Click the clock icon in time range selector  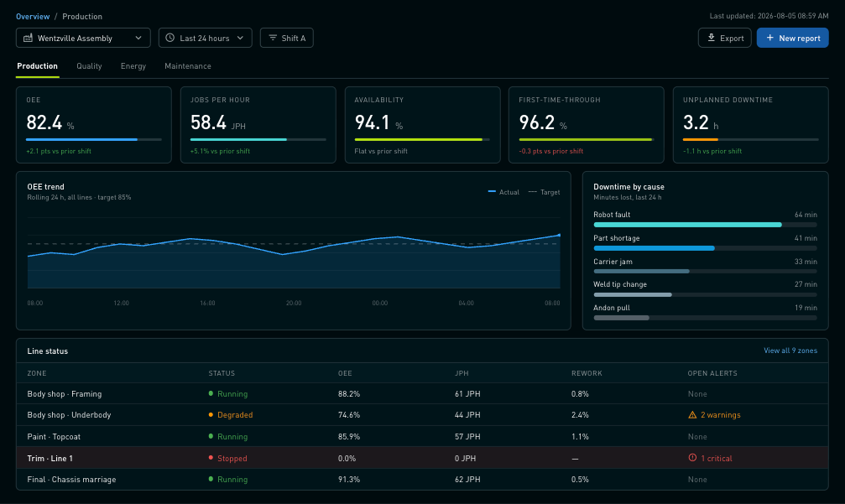tap(170, 39)
